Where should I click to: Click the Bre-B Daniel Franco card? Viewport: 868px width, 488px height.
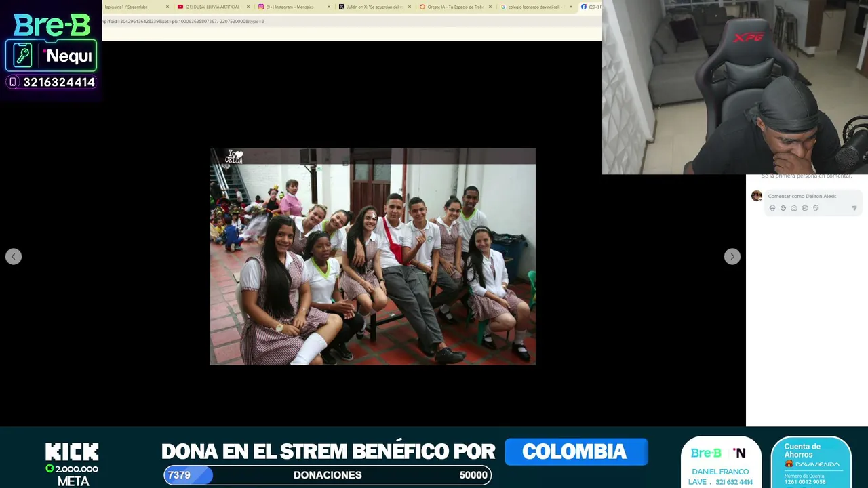720,462
